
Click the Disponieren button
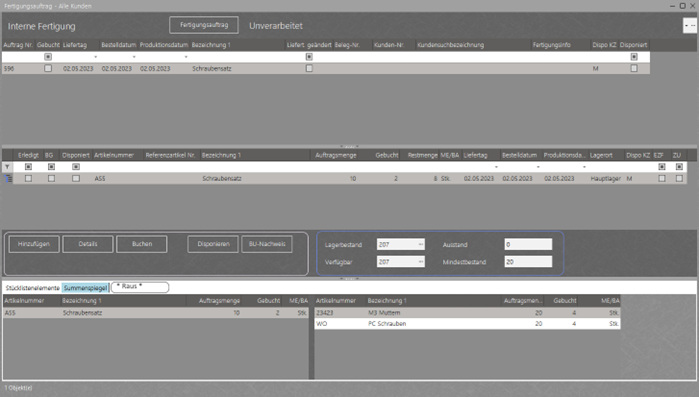point(213,244)
